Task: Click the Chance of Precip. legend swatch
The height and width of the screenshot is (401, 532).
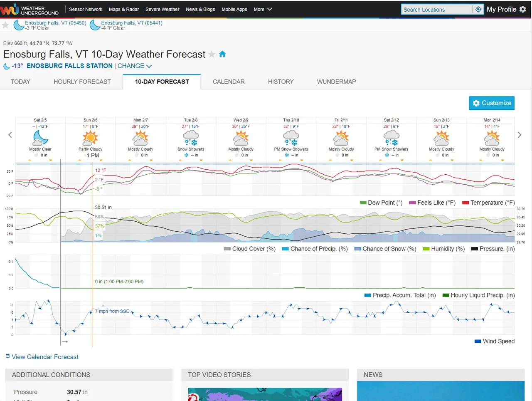Action: [285, 249]
